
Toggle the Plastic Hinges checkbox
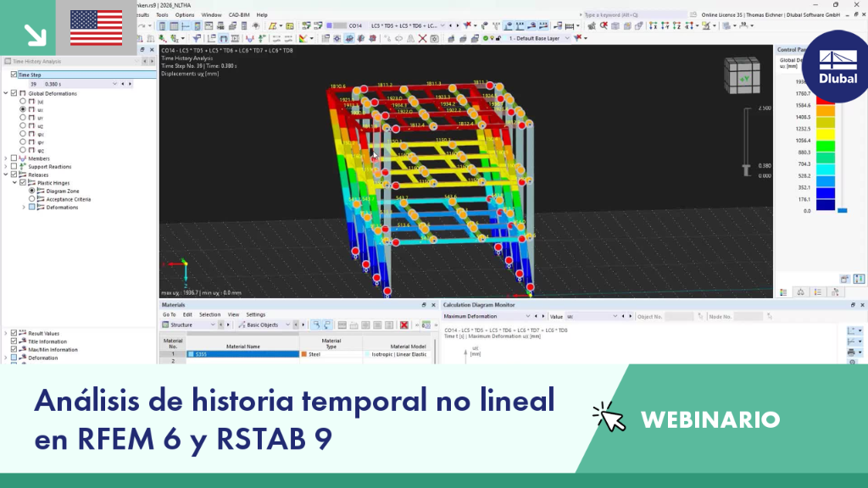pyautogui.click(x=23, y=183)
